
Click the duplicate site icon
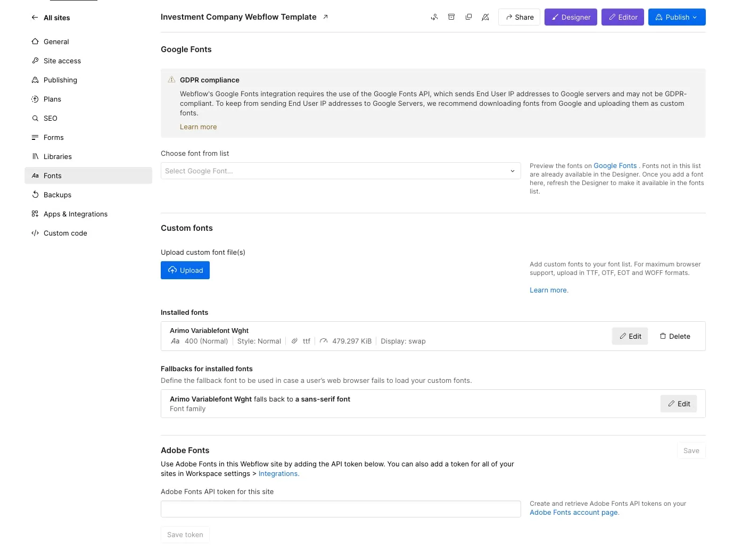click(468, 17)
